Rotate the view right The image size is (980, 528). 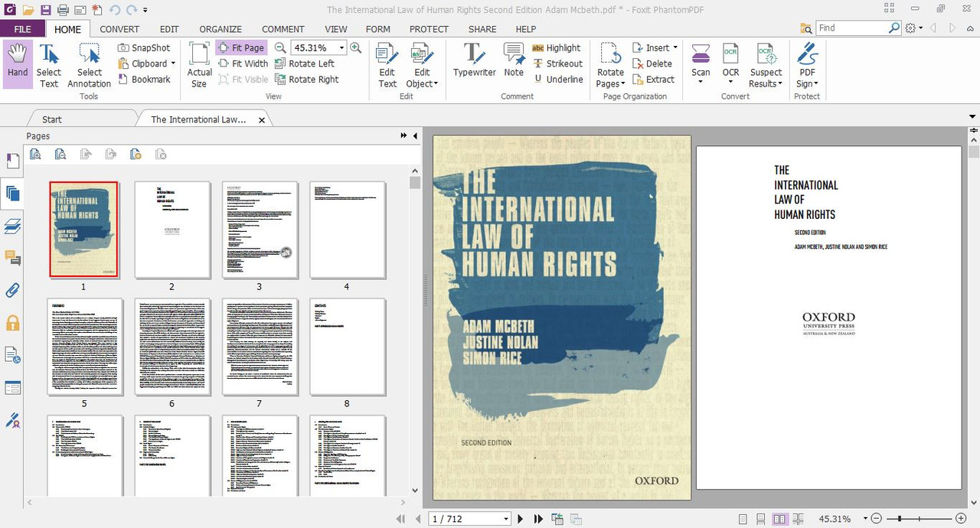(x=307, y=79)
